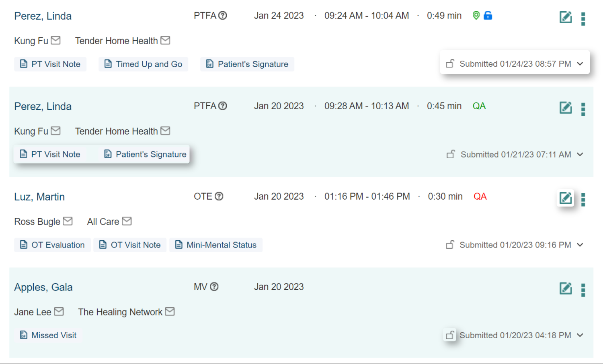Open the edit pencil for Apples, Gala's visit
The height and width of the screenshot is (364, 603).
(x=566, y=288)
